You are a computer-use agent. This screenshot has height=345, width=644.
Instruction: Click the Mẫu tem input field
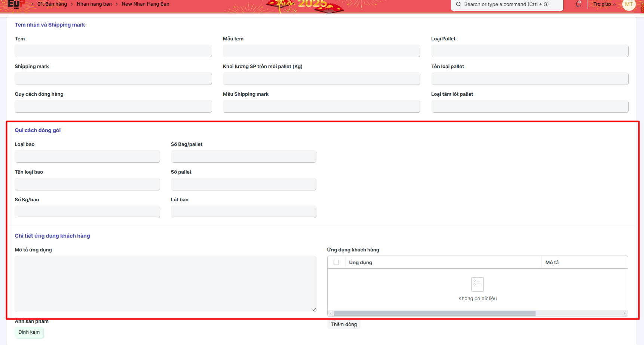(321, 51)
